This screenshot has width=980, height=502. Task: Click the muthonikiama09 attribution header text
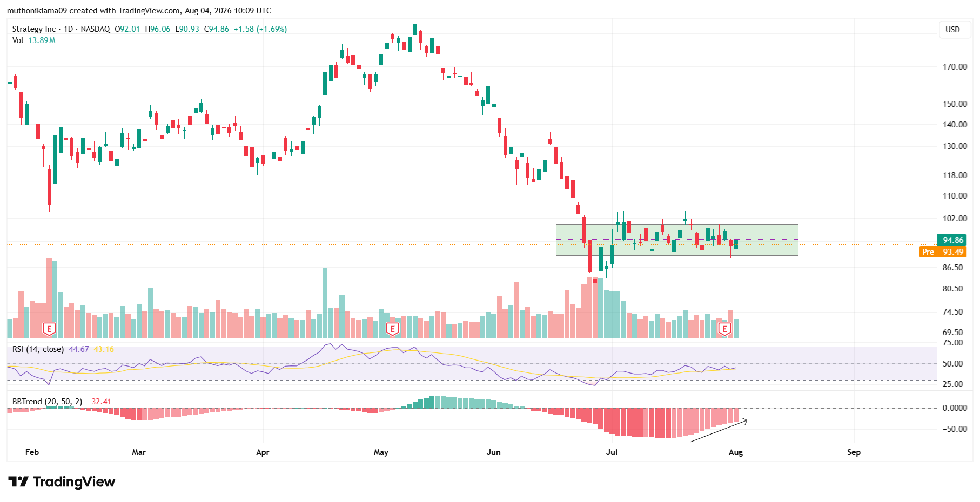139,11
